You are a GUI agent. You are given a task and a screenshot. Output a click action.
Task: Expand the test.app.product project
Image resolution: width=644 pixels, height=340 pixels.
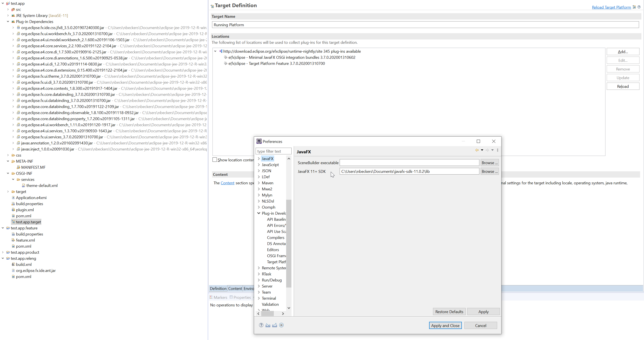pos(3,252)
